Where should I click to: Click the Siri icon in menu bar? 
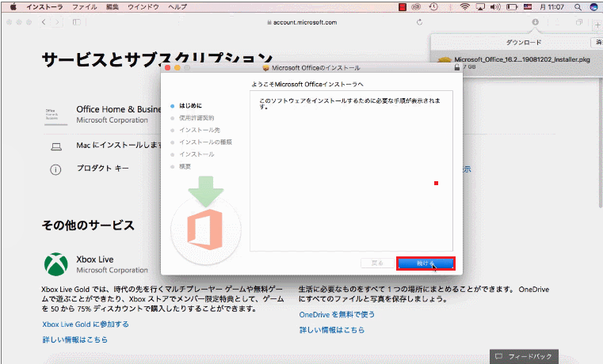pos(593,7)
